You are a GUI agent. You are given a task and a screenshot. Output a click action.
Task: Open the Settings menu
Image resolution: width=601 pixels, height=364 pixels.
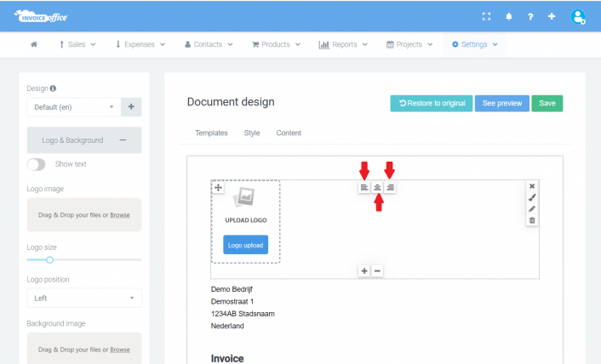(474, 44)
